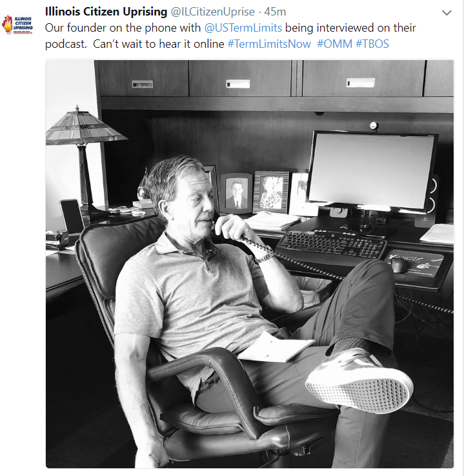
Task: Open the #TermLimitsNow hashtag
Action: click(269, 44)
